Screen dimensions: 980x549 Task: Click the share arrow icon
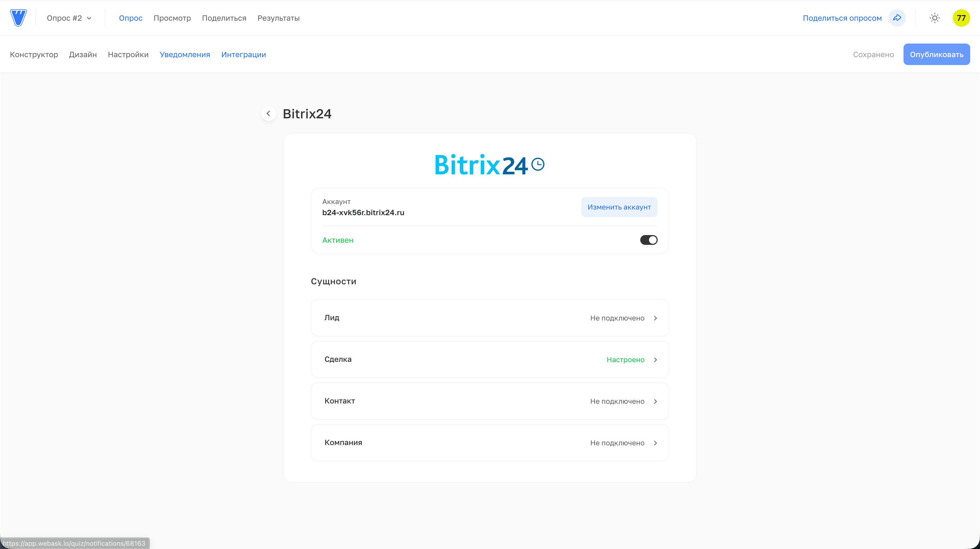pyautogui.click(x=897, y=18)
